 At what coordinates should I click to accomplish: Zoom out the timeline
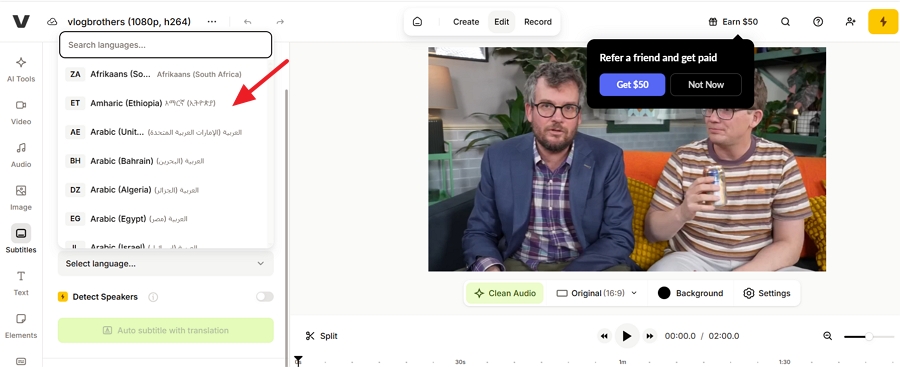(x=827, y=336)
